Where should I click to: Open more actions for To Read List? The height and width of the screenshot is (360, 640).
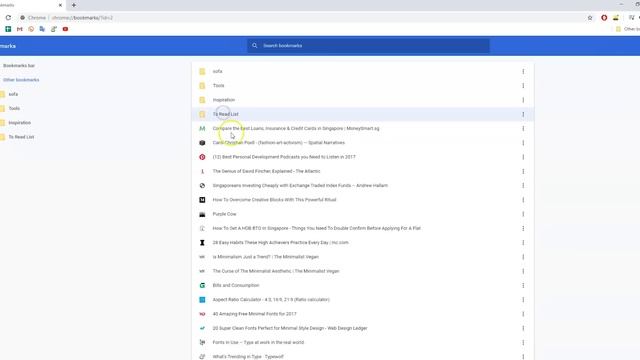(523, 114)
